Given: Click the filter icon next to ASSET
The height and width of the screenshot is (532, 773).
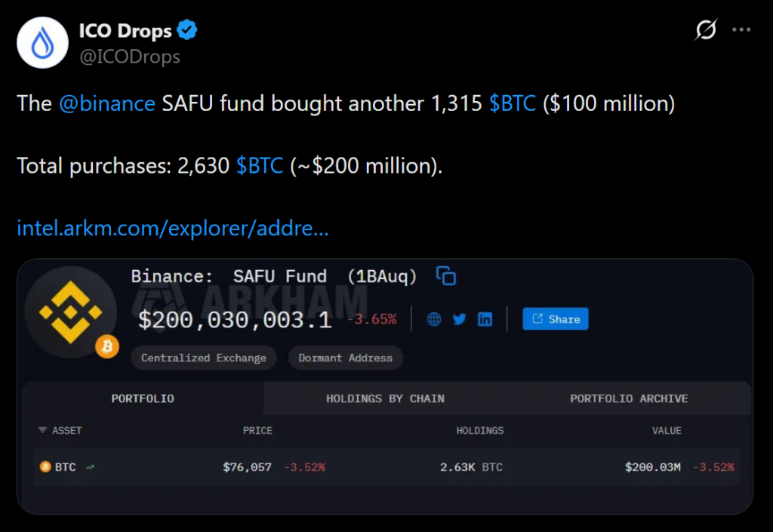Looking at the screenshot, I should [42, 430].
